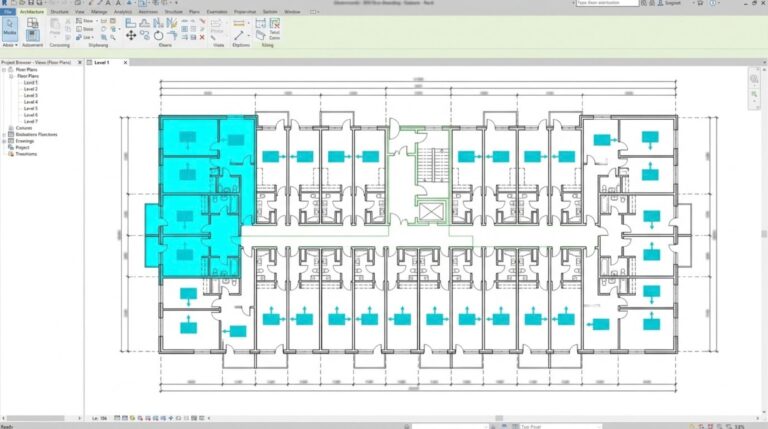Open Level 6 in the Project Browser
The width and height of the screenshot is (768, 429).
coord(30,115)
